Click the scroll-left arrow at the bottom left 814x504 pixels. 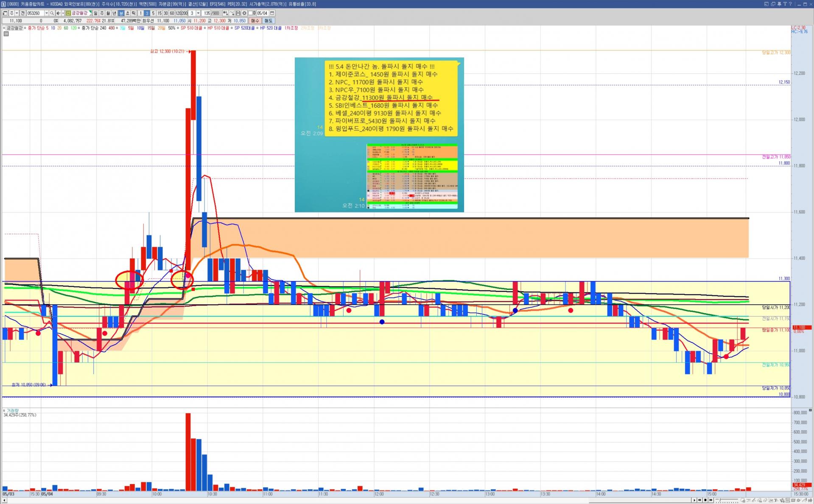point(4,501)
